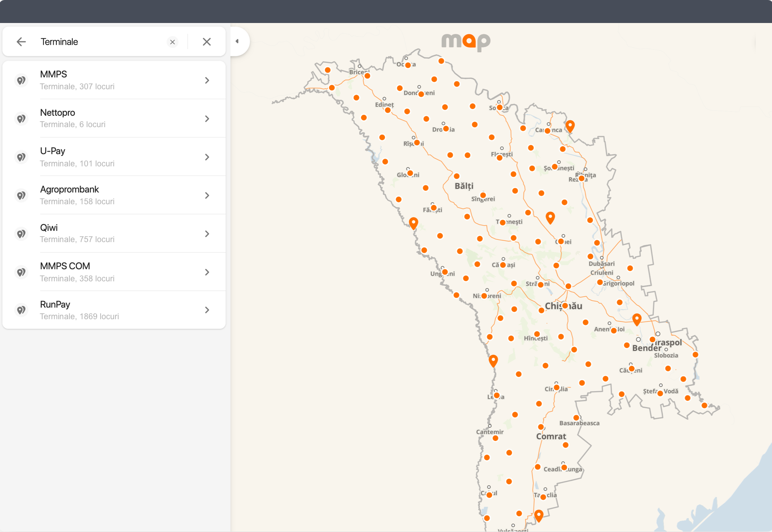Viewport: 772px width, 532px height.
Task: Click the Bălți city label on map
Action: 464,186
